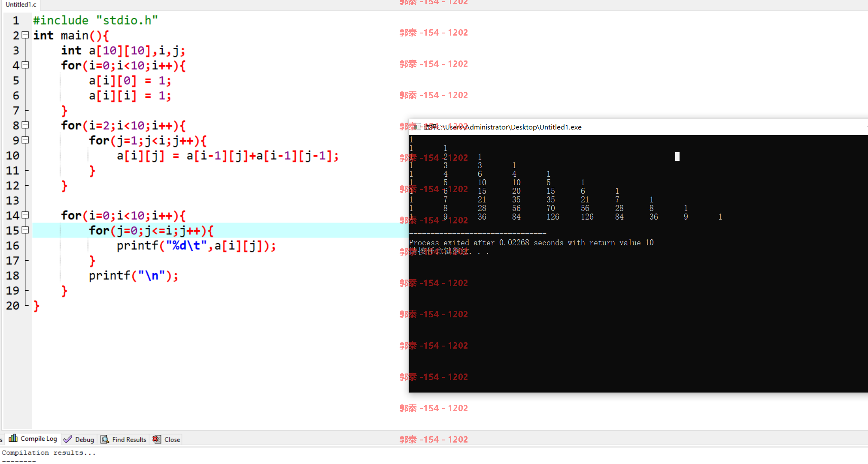Screen dimensions: 868x464
Task: Click the 'Compilation results...' log text
Action: [49, 453]
